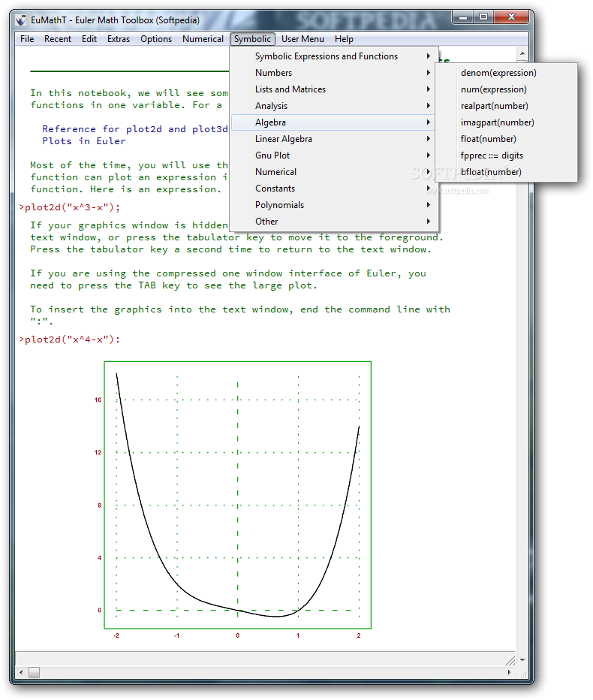Expand the Gnu Plot submenu
The image size is (593, 700).
pyautogui.click(x=334, y=155)
